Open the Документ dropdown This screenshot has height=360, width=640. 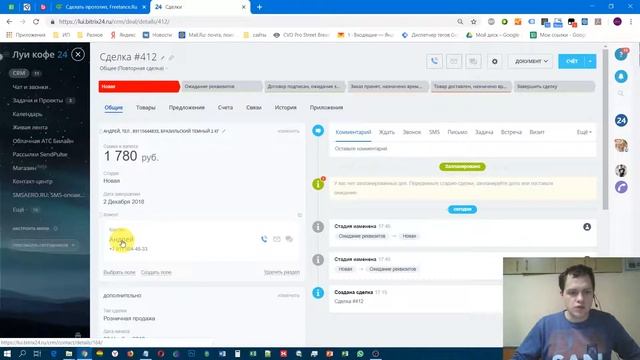531,61
